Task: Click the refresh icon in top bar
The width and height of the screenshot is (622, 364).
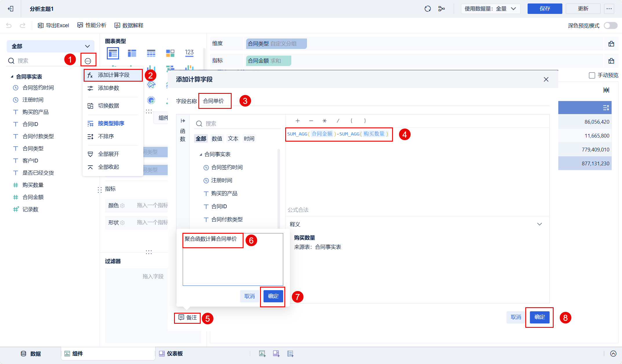Action: pyautogui.click(x=427, y=9)
